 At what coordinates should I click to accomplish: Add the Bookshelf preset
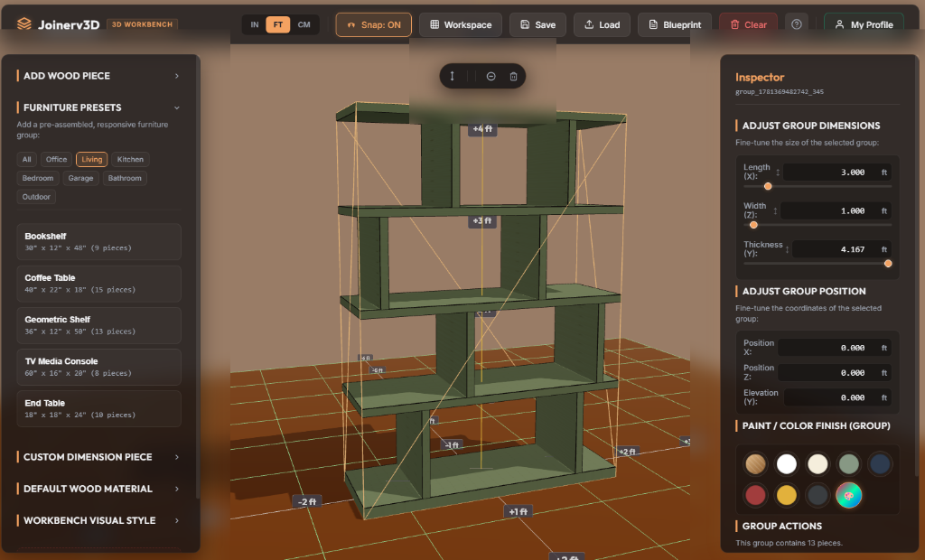[98, 242]
